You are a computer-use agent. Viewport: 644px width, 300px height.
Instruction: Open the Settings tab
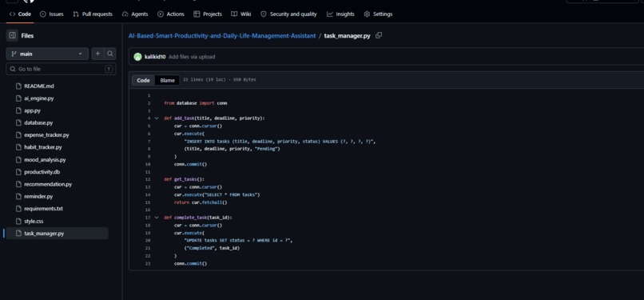[378, 14]
